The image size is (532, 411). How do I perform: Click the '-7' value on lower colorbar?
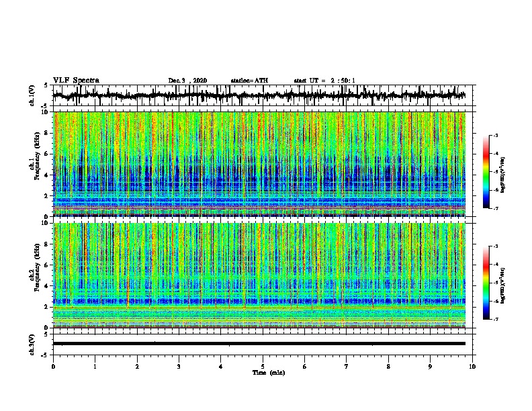(x=495, y=319)
